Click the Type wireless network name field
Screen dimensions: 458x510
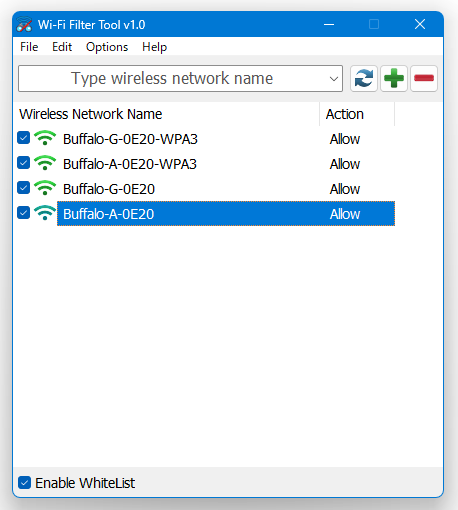[x=172, y=79]
